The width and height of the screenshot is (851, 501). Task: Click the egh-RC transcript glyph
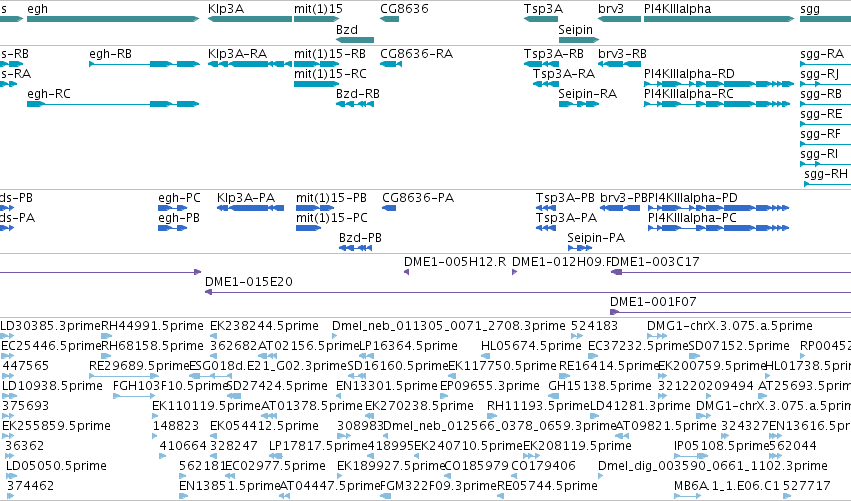pyautogui.click(x=113, y=104)
